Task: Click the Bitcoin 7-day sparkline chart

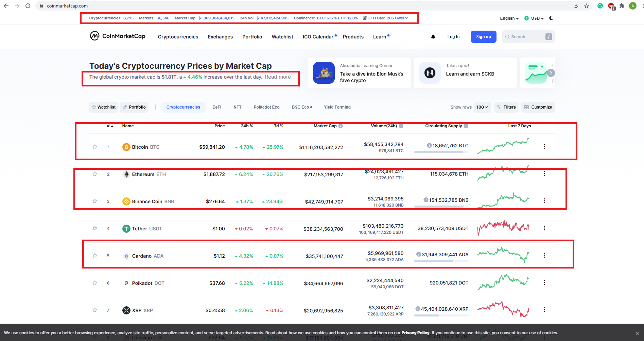Action: pyautogui.click(x=503, y=146)
